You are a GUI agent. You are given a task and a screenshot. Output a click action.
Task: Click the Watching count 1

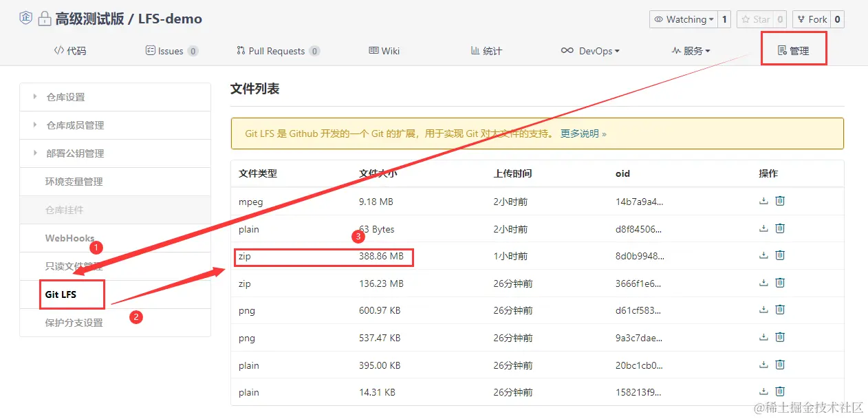click(x=724, y=19)
